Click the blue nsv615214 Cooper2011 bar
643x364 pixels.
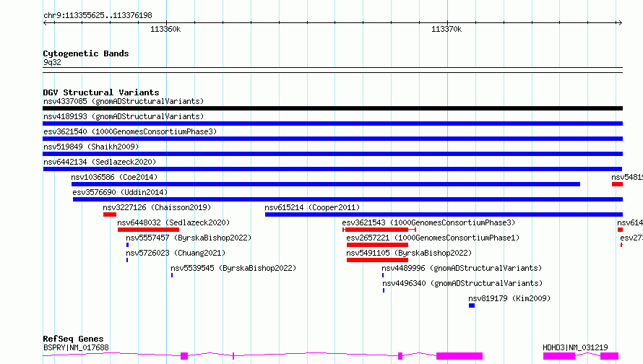(444, 214)
